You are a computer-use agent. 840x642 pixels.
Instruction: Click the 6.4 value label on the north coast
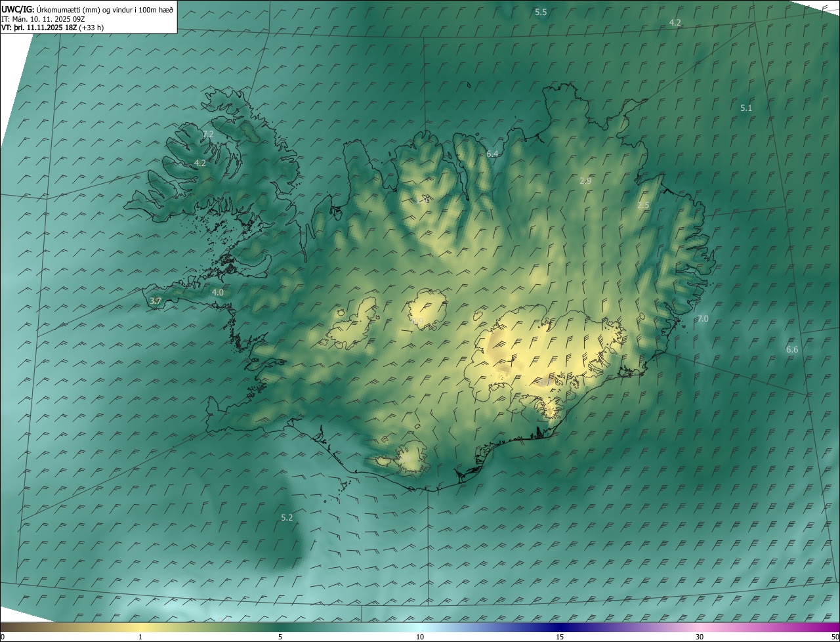click(x=492, y=154)
